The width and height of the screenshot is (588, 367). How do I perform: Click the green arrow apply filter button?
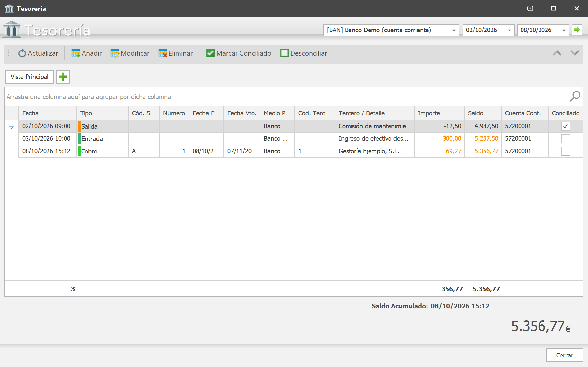coord(577,30)
